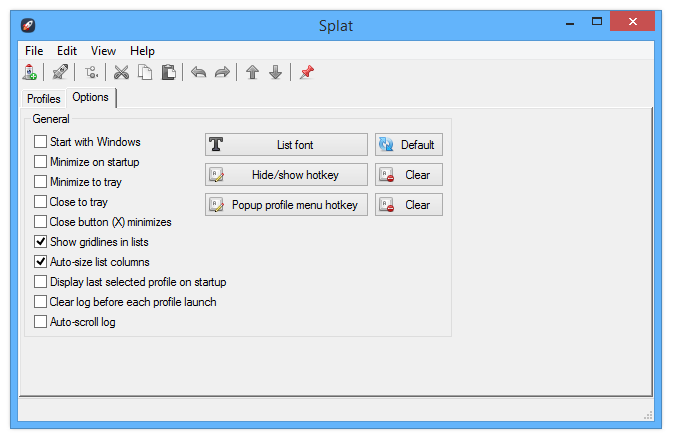Uncheck Show gridlines in lists
This screenshot has width=684, height=446.
(41, 242)
